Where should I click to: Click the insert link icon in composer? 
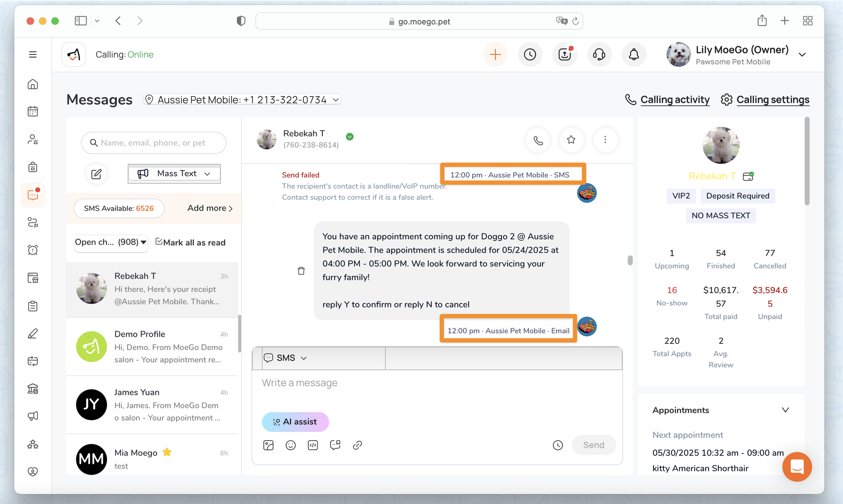tap(357, 445)
